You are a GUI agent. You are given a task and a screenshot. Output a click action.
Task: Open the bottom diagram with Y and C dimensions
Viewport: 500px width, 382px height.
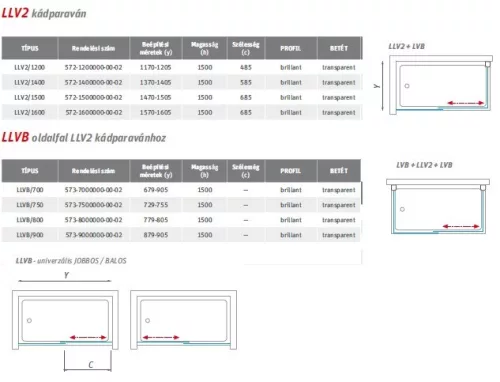click(x=65, y=321)
